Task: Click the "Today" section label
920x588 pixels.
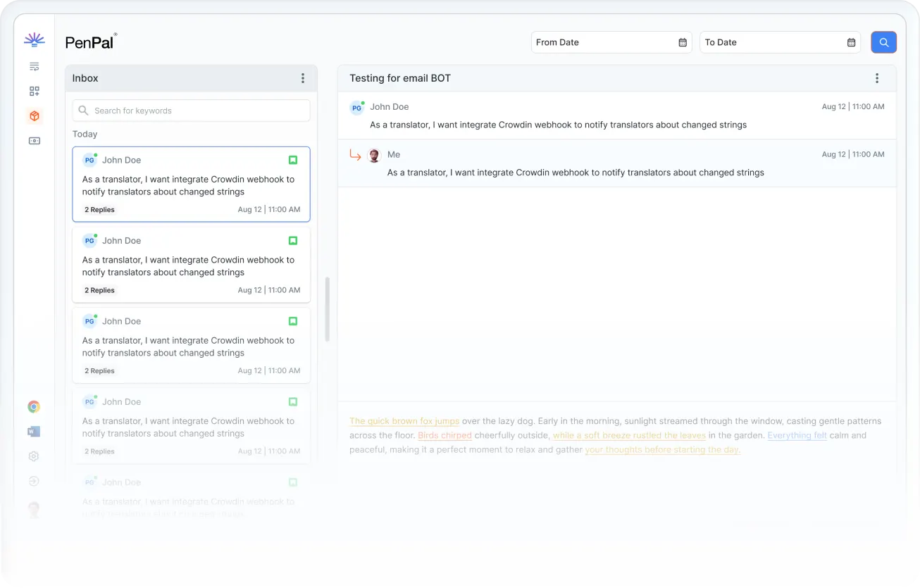Action: coord(85,134)
